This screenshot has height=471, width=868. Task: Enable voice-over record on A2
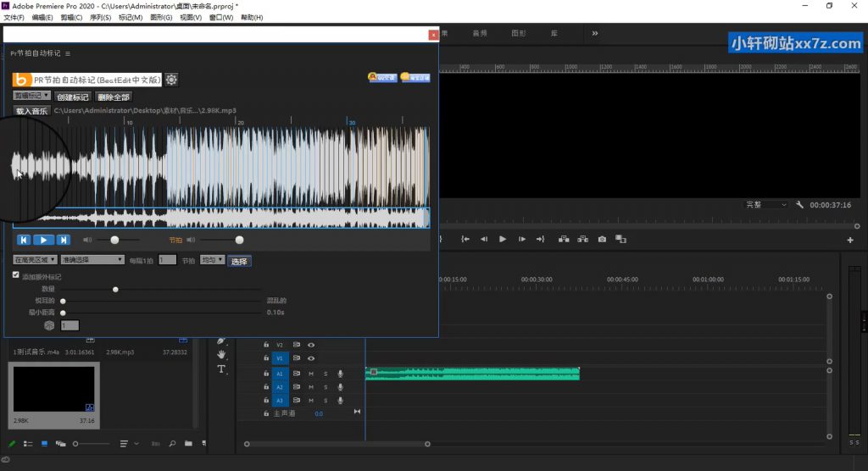click(341, 387)
